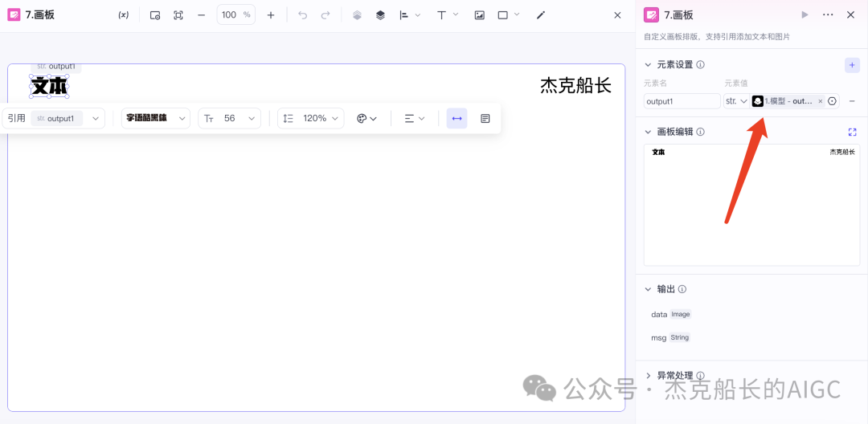Screen dimensions: 868x424
Task: Click the info icon next to 画板编辑
Action: click(700, 132)
